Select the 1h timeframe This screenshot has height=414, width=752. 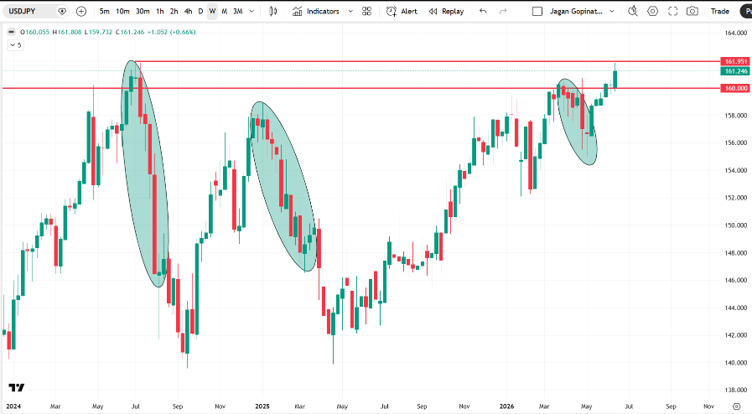(160, 11)
